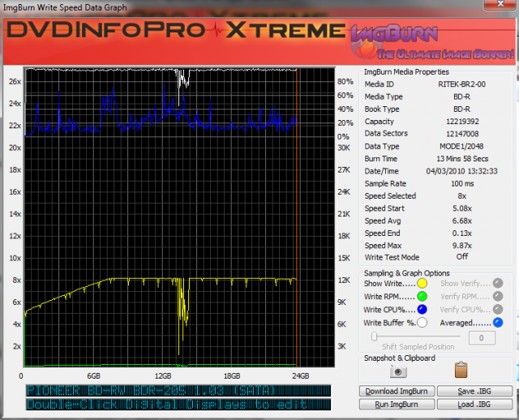This screenshot has width=519, height=420.
Task: Click the Double-Click Digital Displays text display
Action: point(178,405)
